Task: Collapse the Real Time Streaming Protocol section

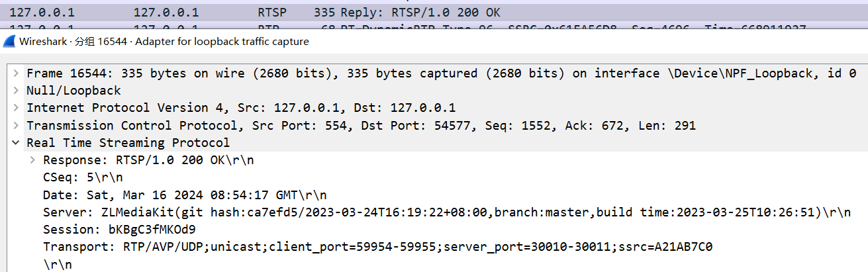Action: 16,142
